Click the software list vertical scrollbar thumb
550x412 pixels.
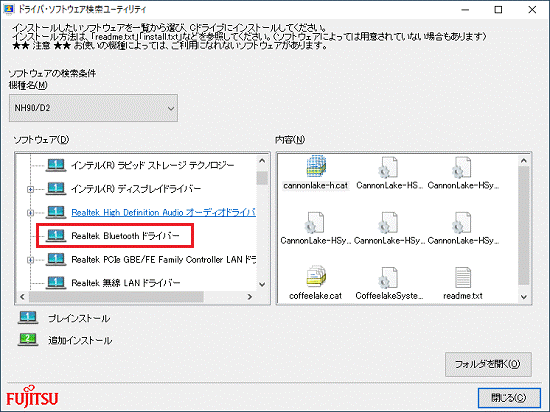point(262,178)
